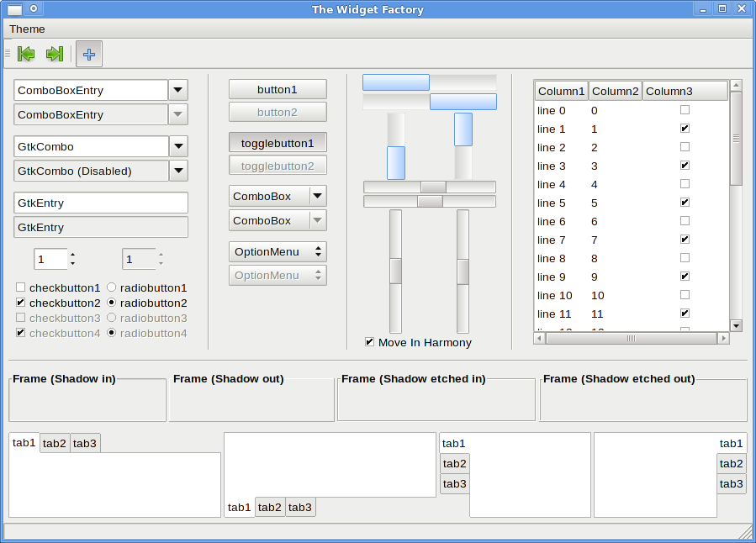Click the green right arrow toolbar icon
This screenshot has width=756, height=543.
click(55, 54)
